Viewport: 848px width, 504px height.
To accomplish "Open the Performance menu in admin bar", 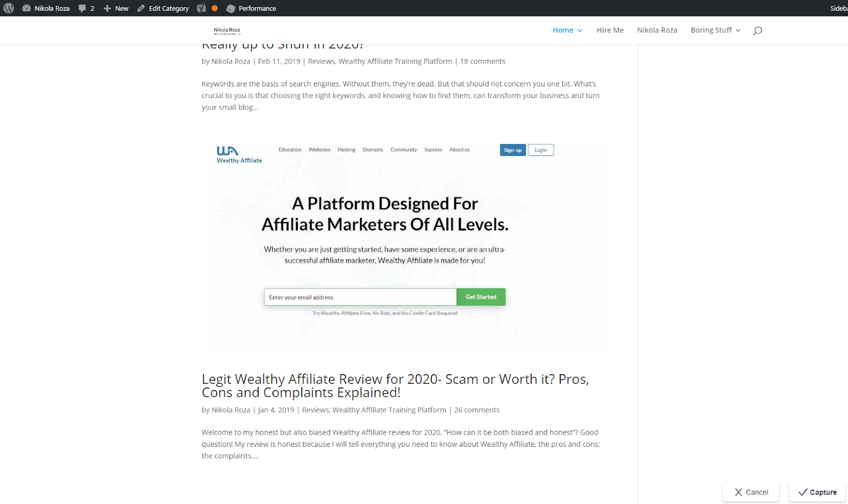I will (251, 8).
